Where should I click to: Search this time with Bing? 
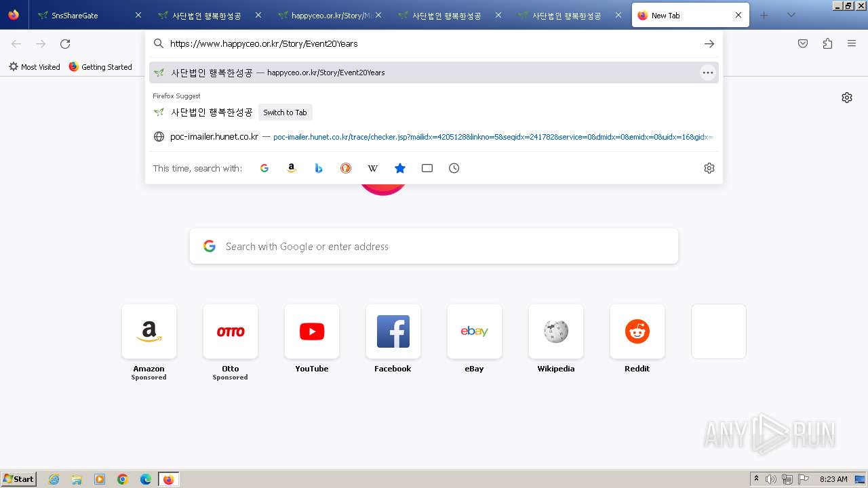pos(319,168)
